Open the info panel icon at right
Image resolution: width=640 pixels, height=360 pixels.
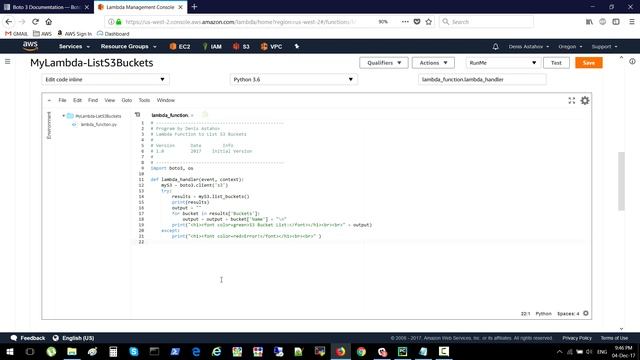click(632, 62)
